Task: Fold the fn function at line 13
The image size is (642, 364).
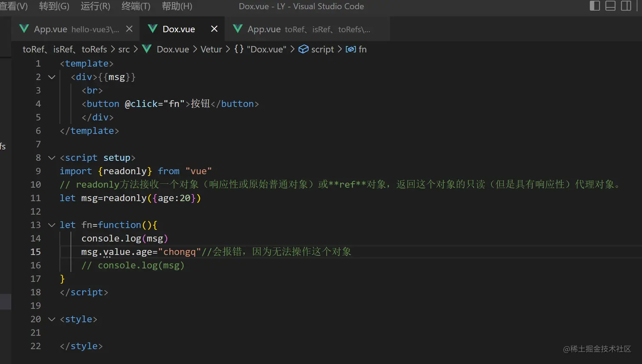Action: 52,225
